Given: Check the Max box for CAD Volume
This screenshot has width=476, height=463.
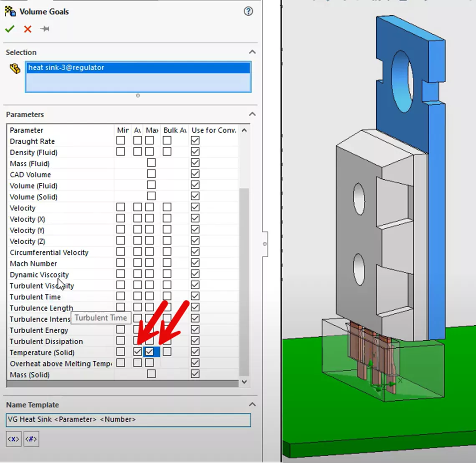Looking at the screenshot, I should 151,174.
